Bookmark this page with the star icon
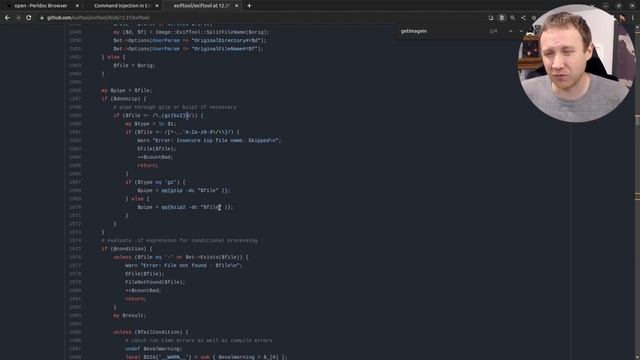Viewport: 640px width, 360px height. 534,18
